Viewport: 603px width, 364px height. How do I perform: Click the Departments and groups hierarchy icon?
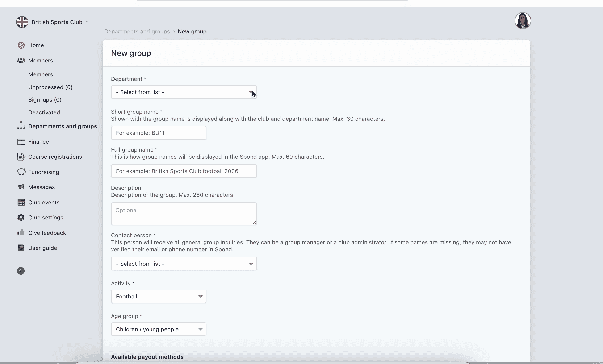[21, 126]
